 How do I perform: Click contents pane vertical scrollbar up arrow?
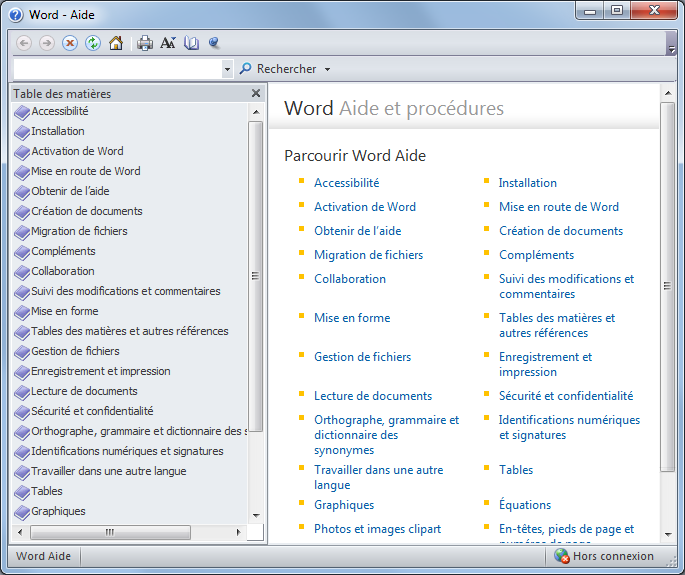256,112
